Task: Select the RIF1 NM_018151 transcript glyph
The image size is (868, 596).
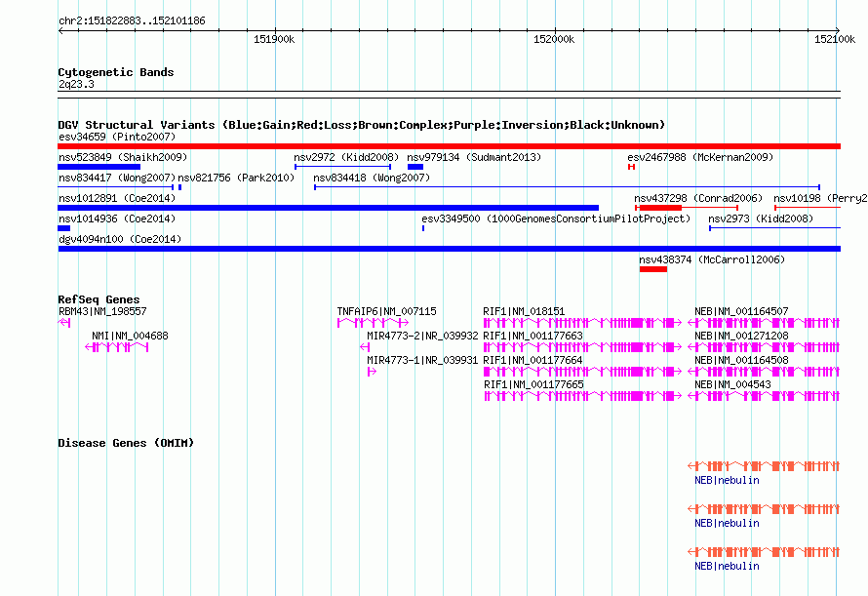Action: point(583,323)
